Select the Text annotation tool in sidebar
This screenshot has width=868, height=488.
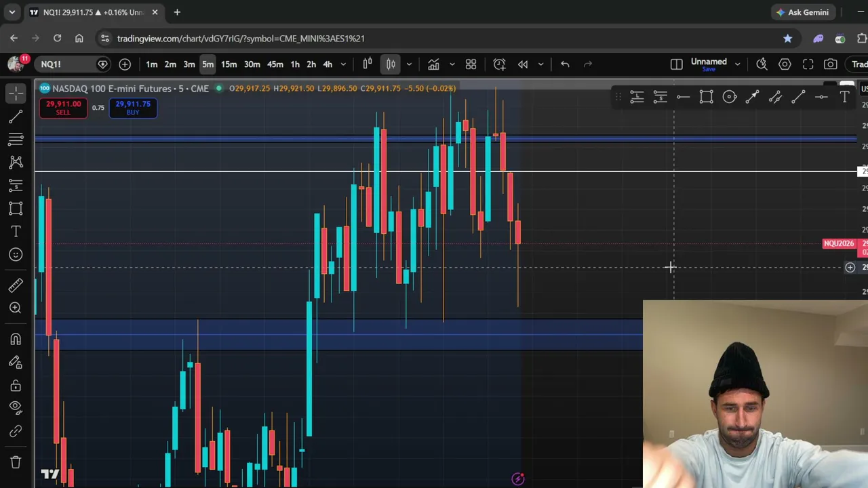pyautogui.click(x=16, y=231)
